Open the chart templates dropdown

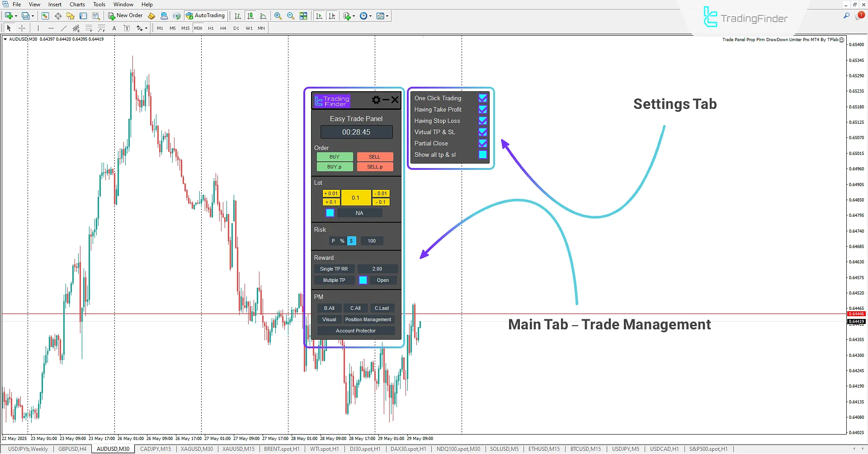pos(387,16)
